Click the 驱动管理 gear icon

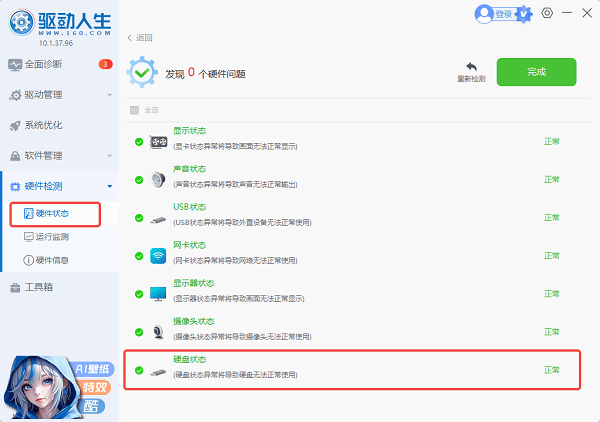click(x=15, y=95)
